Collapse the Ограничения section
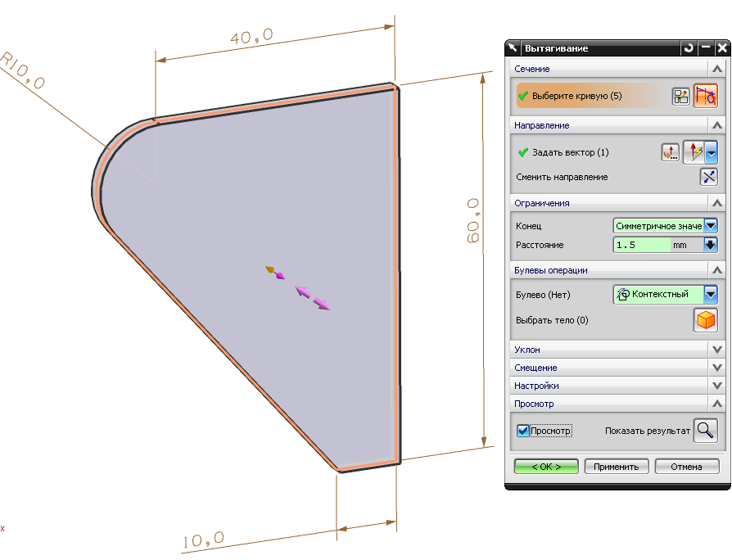This screenshot has width=732, height=560. point(717,204)
